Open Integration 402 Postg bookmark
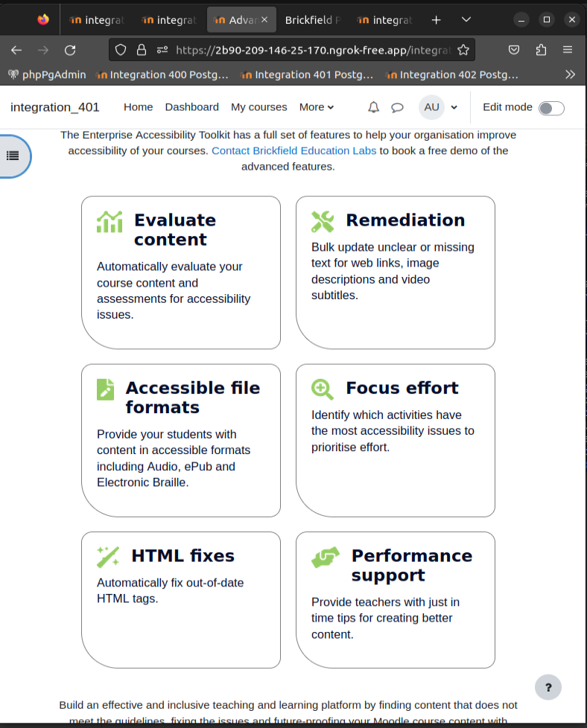Viewport: 587px width, 728px height. [x=452, y=74]
